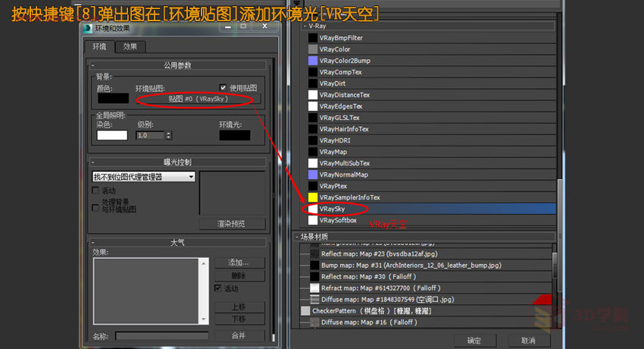Screen dimensions: 644x349
Task: Click the VRayDirt swatch icon
Action: (313, 83)
